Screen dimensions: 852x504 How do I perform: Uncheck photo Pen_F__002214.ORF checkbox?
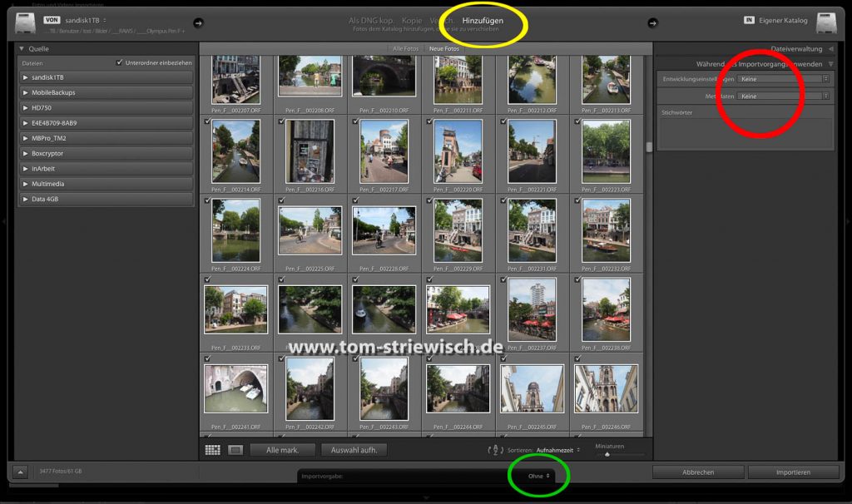pos(207,121)
